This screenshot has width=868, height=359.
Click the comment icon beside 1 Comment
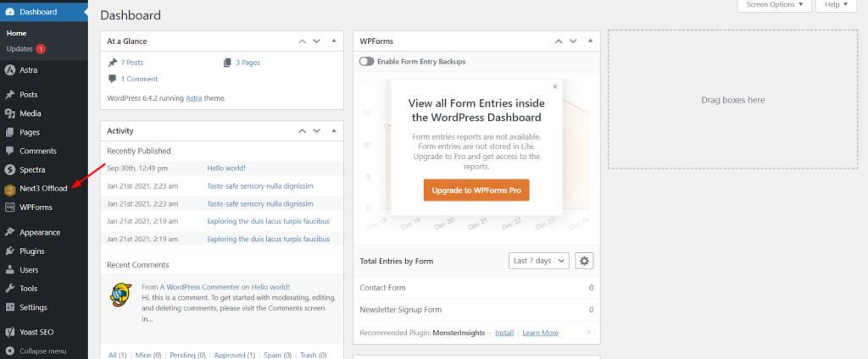(x=113, y=79)
